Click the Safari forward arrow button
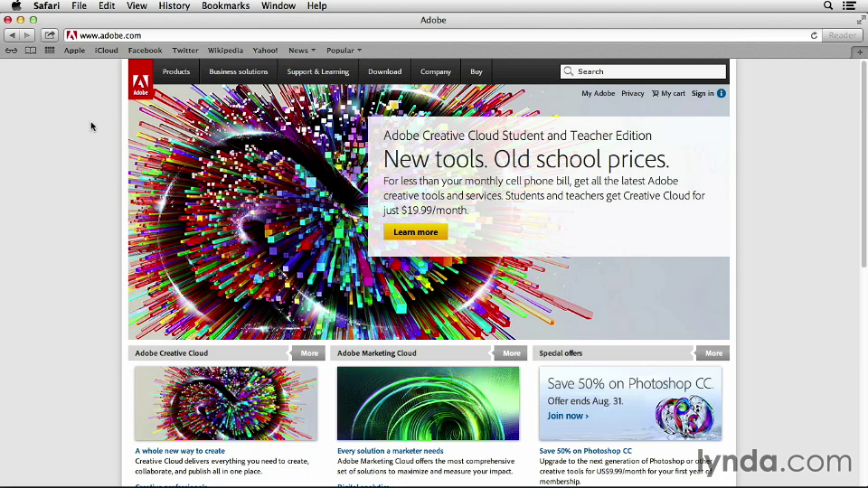The image size is (868, 488). pyautogui.click(x=27, y=35)
